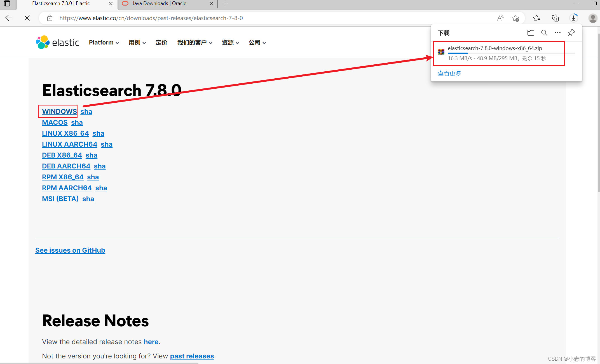Click the zip file icon in downloads

441,52
